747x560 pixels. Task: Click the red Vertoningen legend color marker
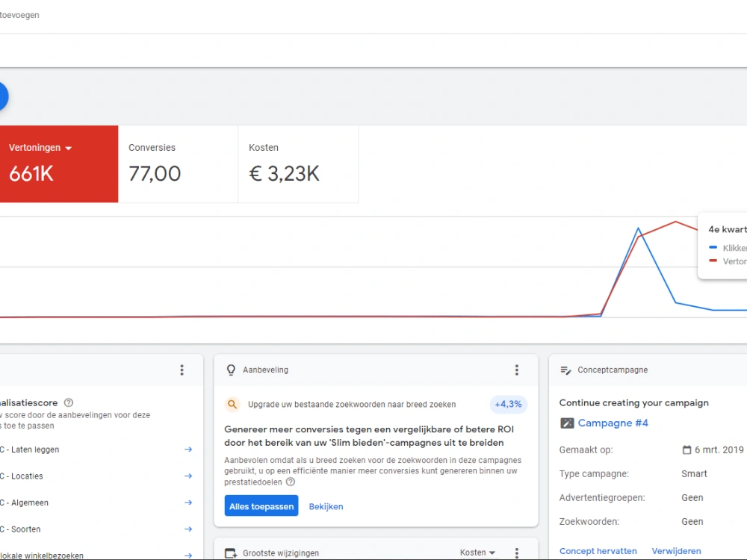point(713,261)
